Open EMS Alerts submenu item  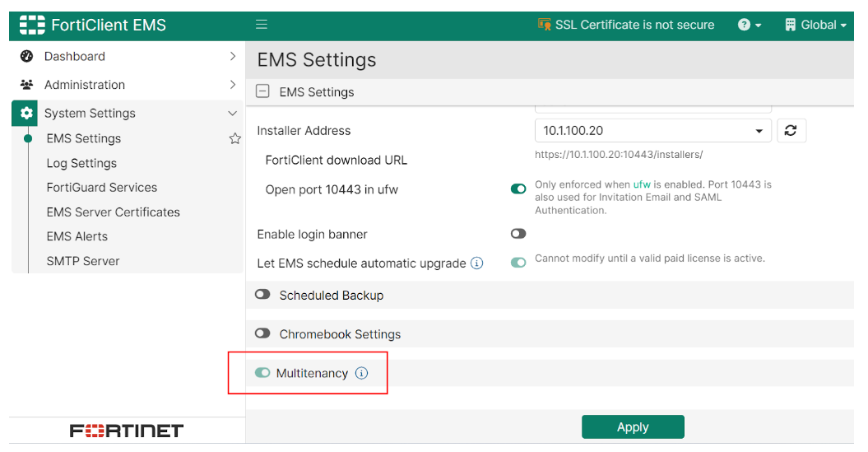tap(77, 236)
